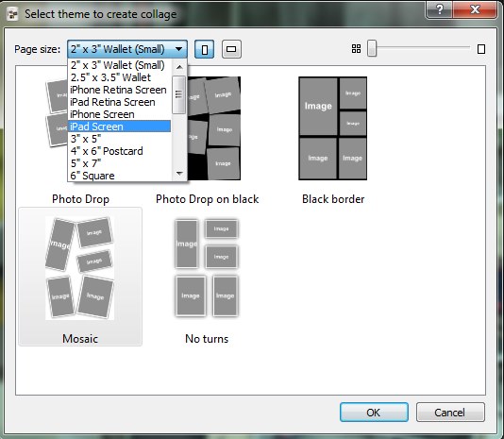
Task: Adjust the thumbnail size slider handle
Action: pos(372,48)
